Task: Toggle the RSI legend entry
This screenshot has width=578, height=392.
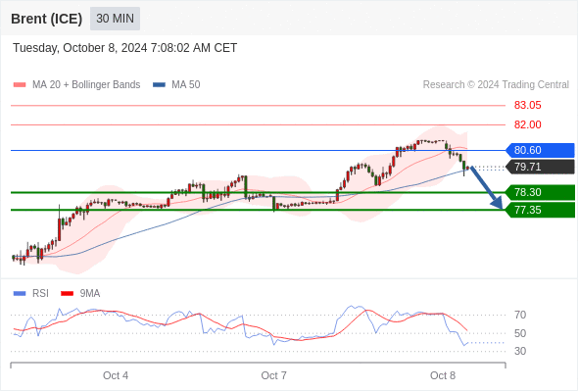Action: point(31,294)
